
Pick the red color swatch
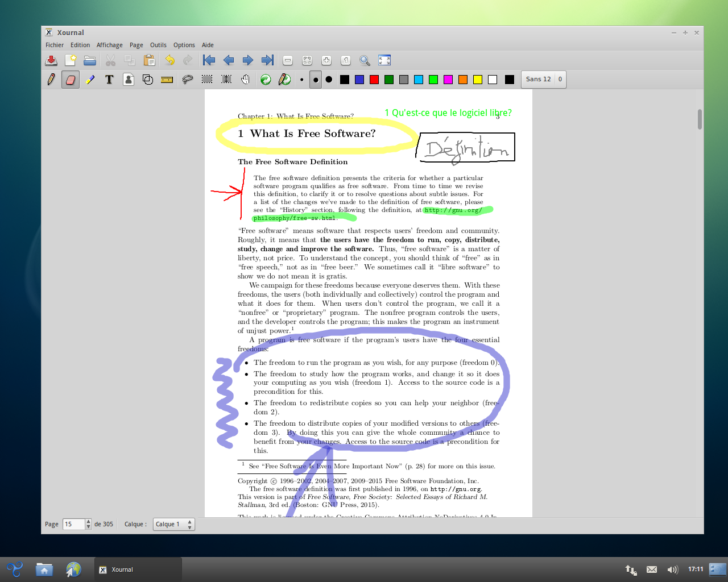click(x=374, y=80)
